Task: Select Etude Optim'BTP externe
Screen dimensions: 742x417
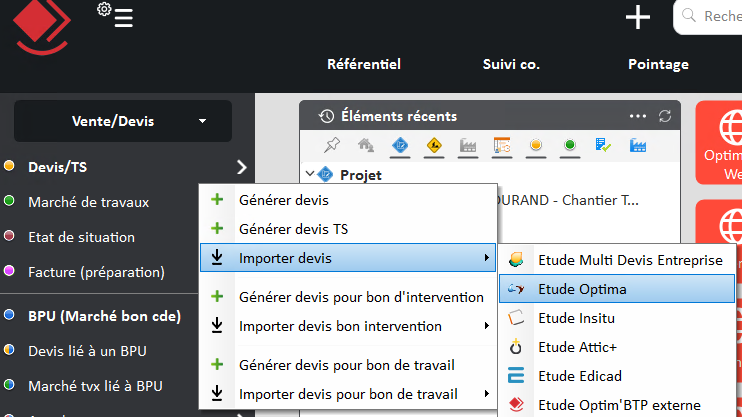Action: 617,405
